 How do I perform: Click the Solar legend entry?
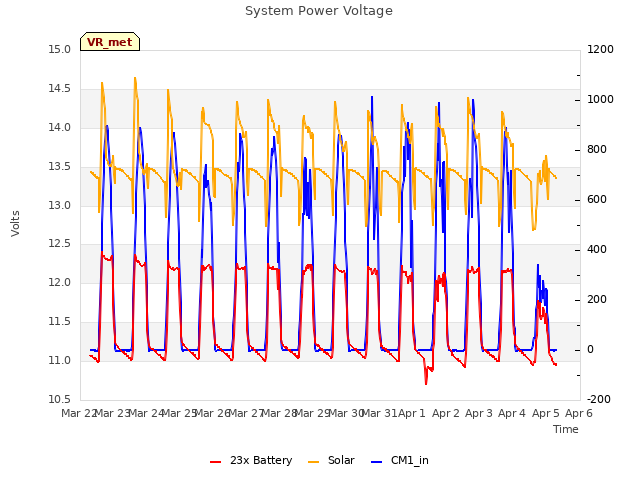pos(331,460)
